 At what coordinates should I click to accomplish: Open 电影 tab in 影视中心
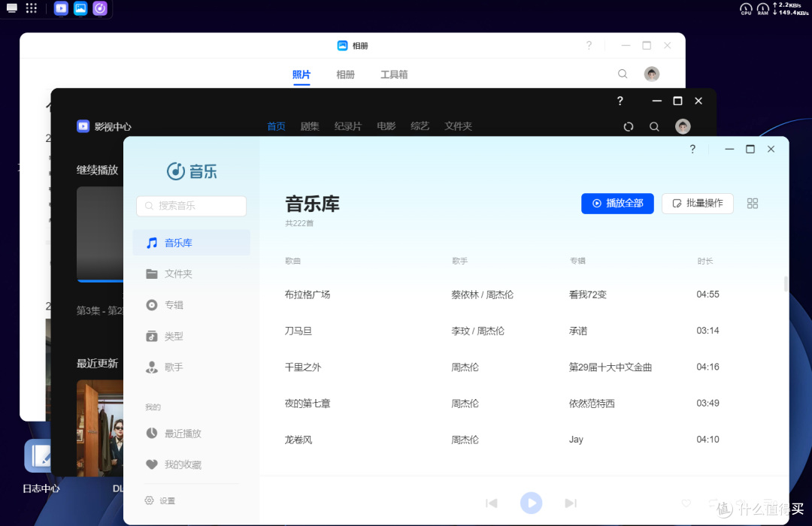pyautogui.click(x=386, y=126)
